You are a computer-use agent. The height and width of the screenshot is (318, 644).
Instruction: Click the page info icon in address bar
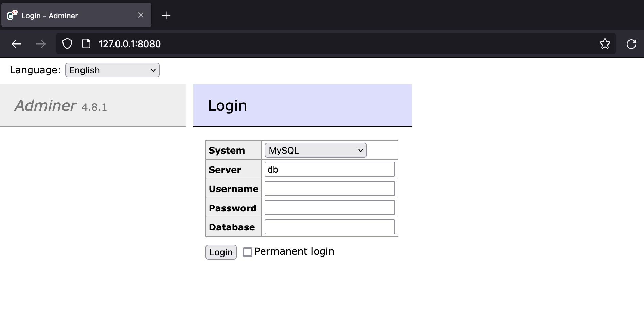point(86,43)
